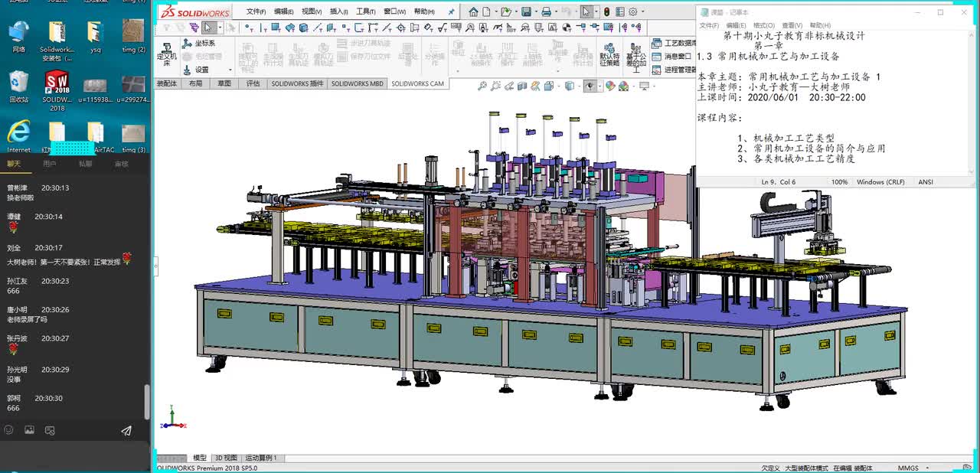Expand the 设置 dropdown arrow
This screenshot has width=980, height=473.
click(230, 70)
